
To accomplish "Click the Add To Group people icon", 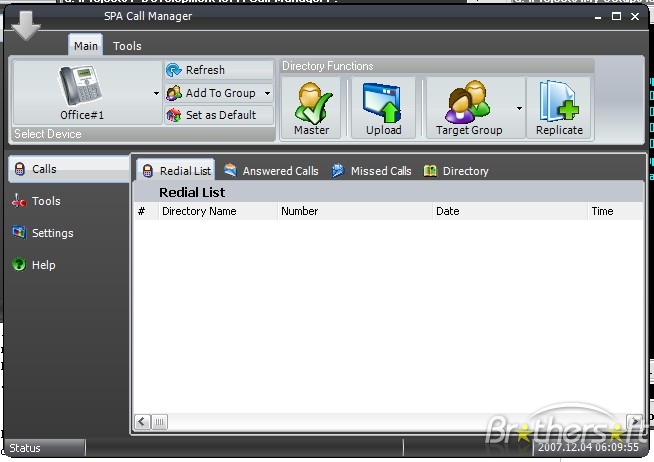I will click(x=174, y=93).
